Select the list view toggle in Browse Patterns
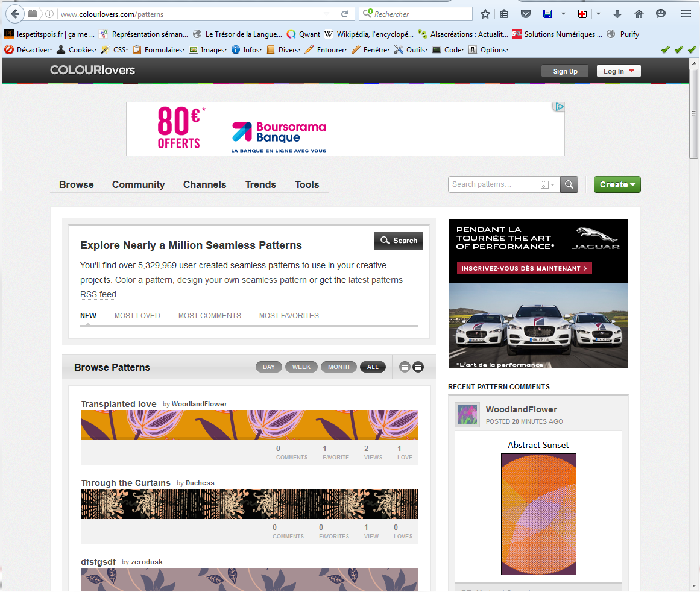 (418, 367)
